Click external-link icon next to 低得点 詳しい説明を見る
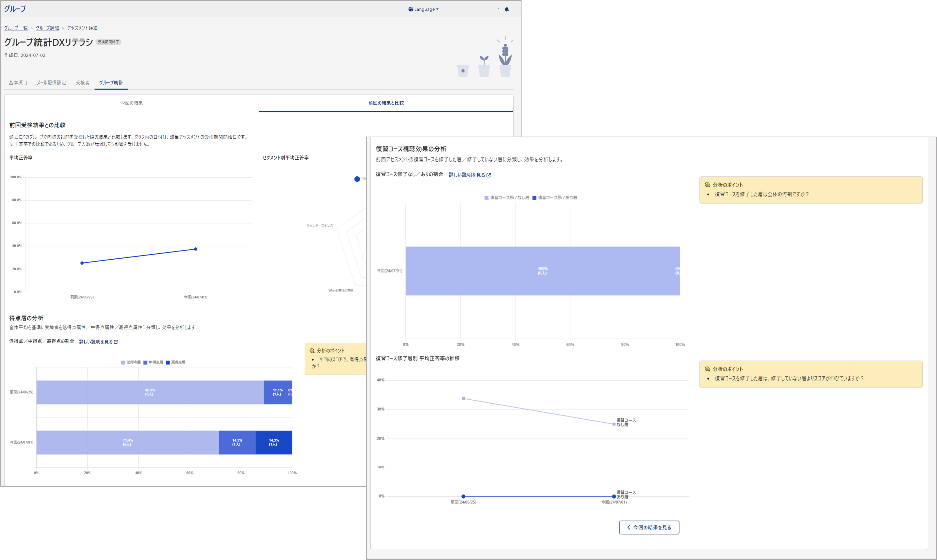The image size is (937, 560). pos(116,342)
